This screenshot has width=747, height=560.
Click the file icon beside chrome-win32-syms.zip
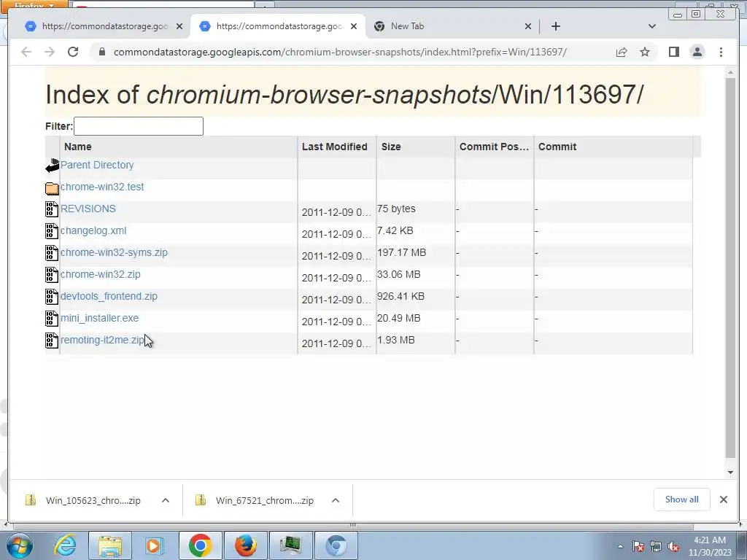pyautogui.click(x=52, y=253)
